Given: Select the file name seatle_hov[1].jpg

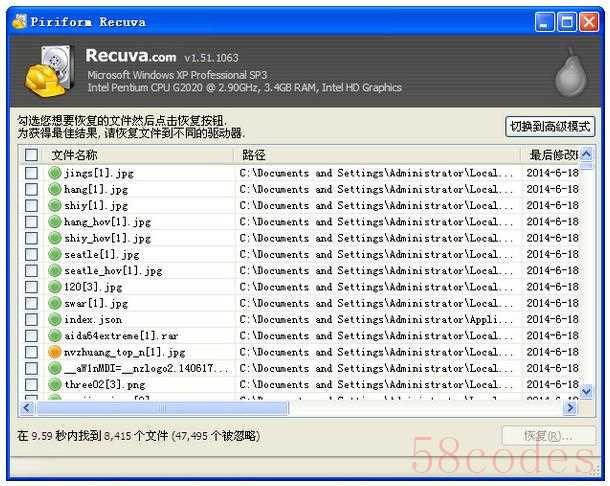Looking at the screenshot, I should [x=113, y=270].
